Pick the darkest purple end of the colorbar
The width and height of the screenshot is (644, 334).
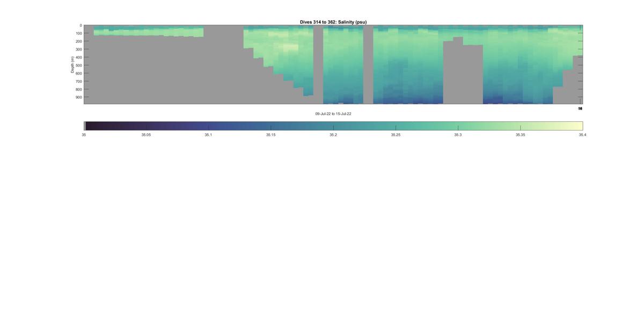89,126
